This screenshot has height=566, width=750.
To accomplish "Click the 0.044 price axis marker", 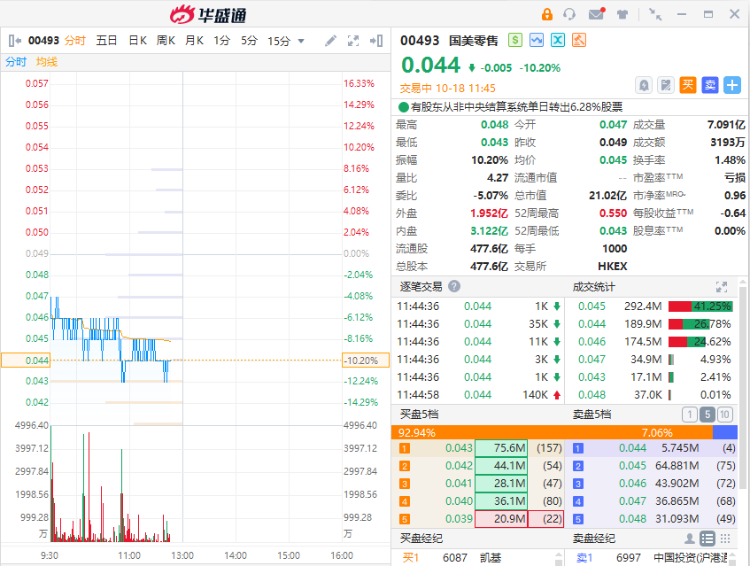I will [x=26, y=360].
